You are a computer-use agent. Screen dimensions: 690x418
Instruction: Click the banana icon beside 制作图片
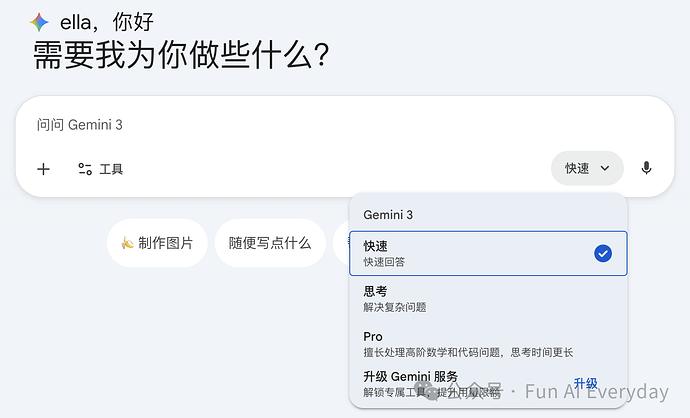coord(127,243)
